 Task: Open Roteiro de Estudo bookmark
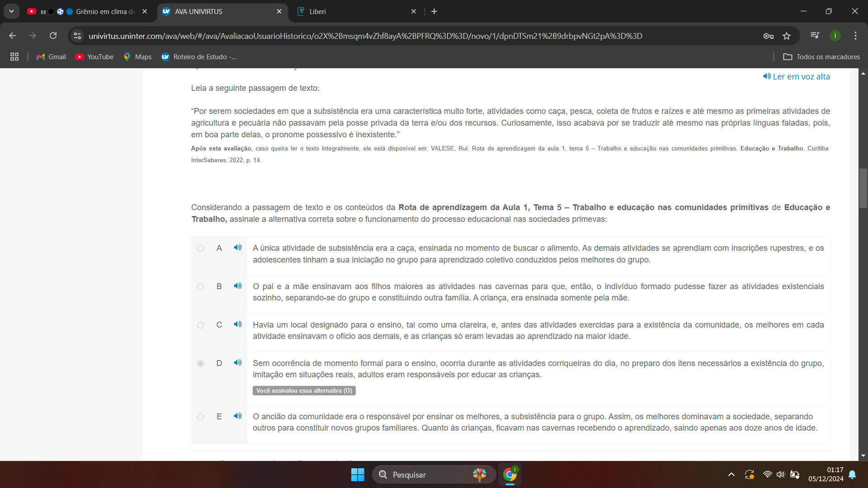click(199, 57)
